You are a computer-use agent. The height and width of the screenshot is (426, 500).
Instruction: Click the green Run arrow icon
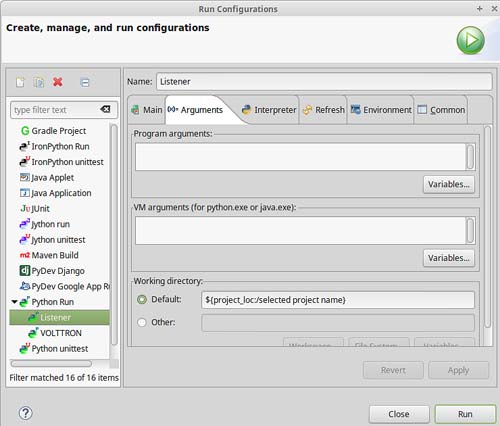click(x=470, y=40)
